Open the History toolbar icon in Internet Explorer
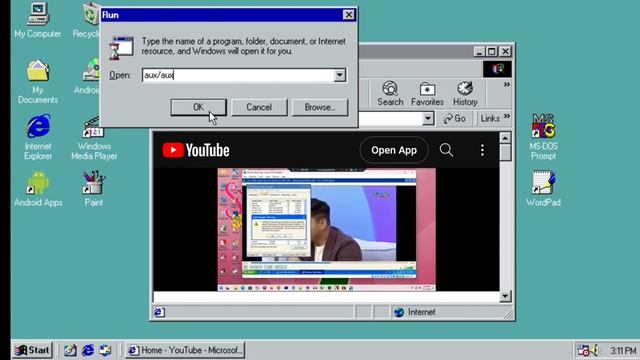640x360 pixels. (465, 94)
